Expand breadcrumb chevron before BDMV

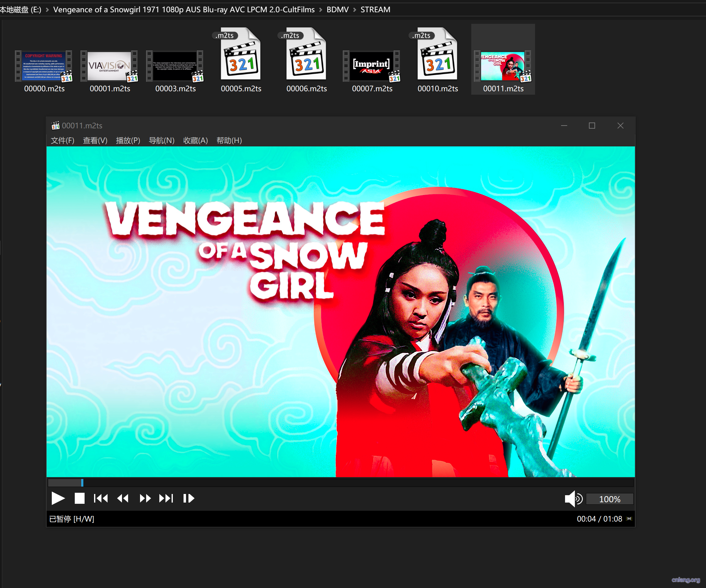click(x=321, y=10)
